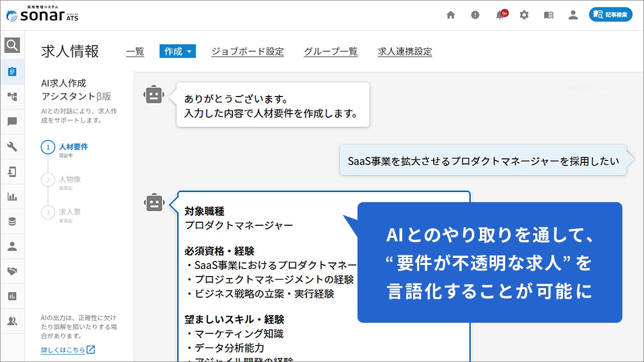Click 必須資格・経験 heading
The image size is (644, 362).
[x=219, y=251]
